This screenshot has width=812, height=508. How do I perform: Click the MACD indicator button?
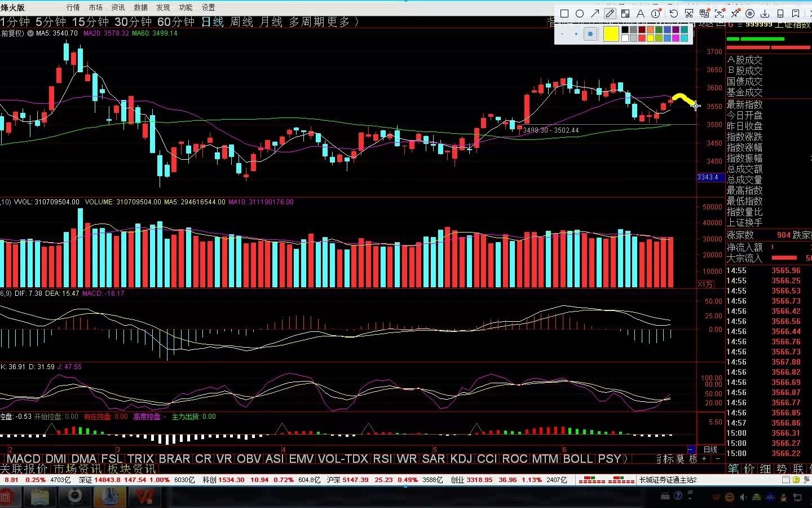[x=23, y=459]
